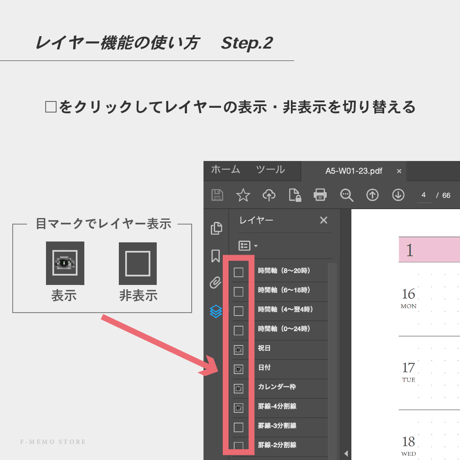Viewport: 460px width, 460px height.
Task: Switch to the ホーム tab
Action: point(225,170)
